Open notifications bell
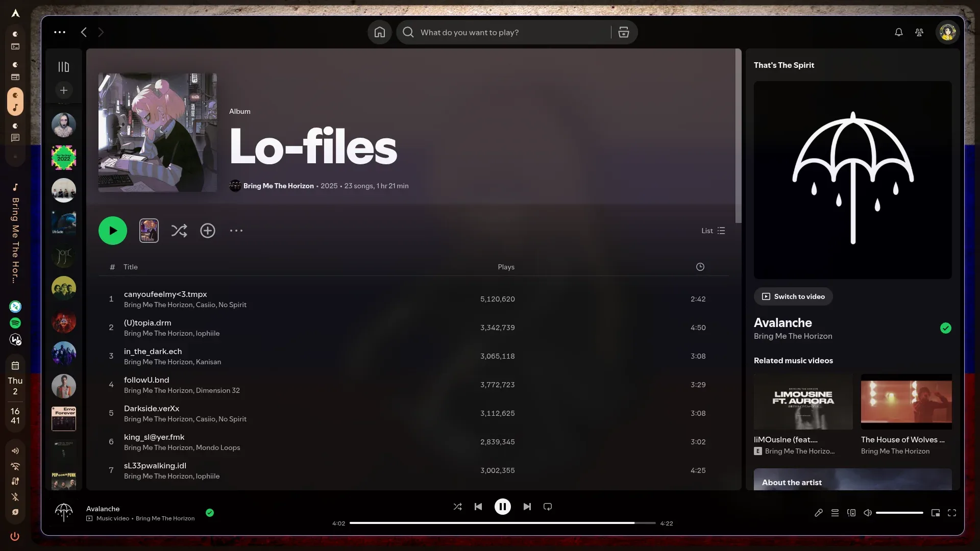Image resolution: width=980 pixels, height=551 pixels. (898, 32)
